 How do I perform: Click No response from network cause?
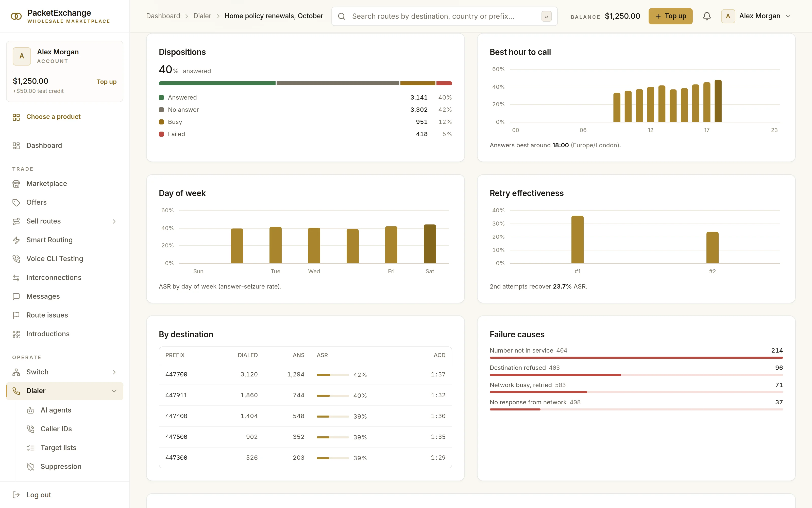click(x=636, y=405)
